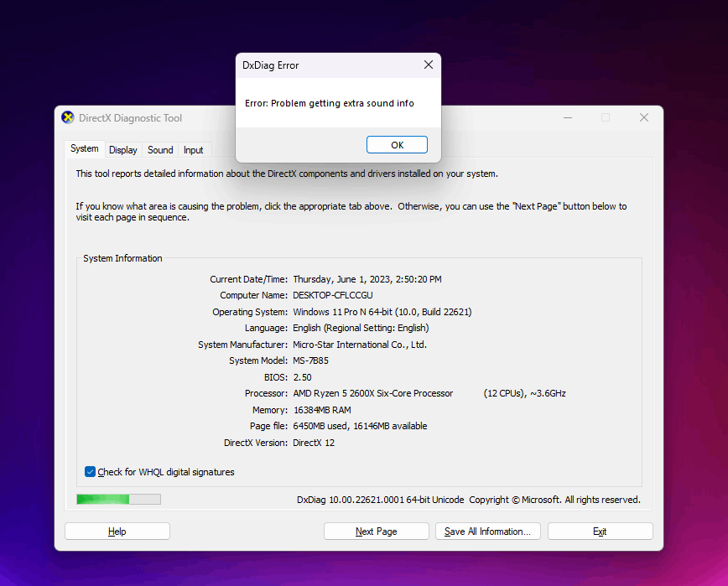Image resolution: width=728 pixels, height=586 pixels.
Task: Toggle Check for WHQL digital signatures
Action: point(90,472)
